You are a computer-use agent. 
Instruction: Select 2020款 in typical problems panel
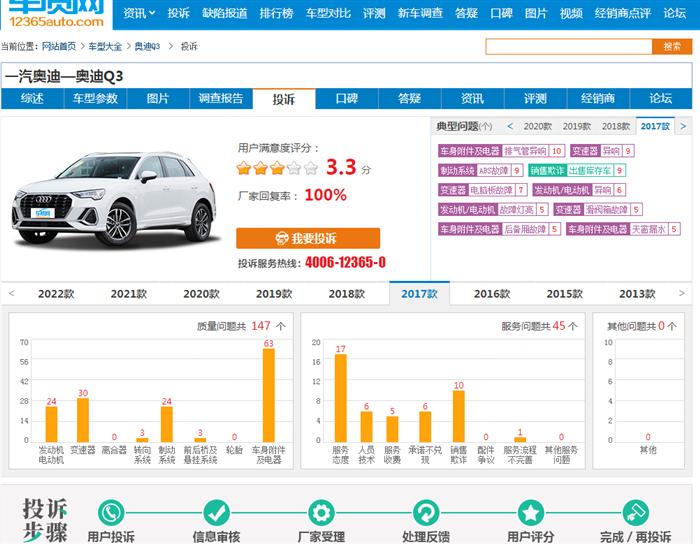point(538,126)
